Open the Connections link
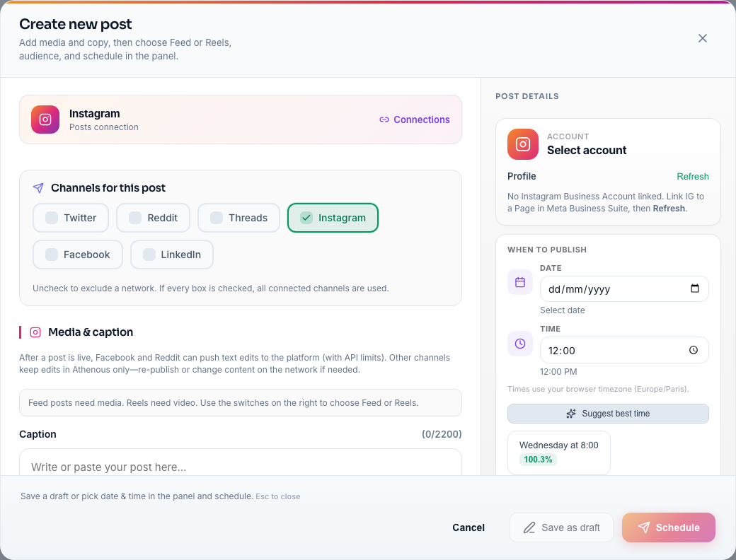736x560 pixels. pyautogui.click(x=415, y=119)
